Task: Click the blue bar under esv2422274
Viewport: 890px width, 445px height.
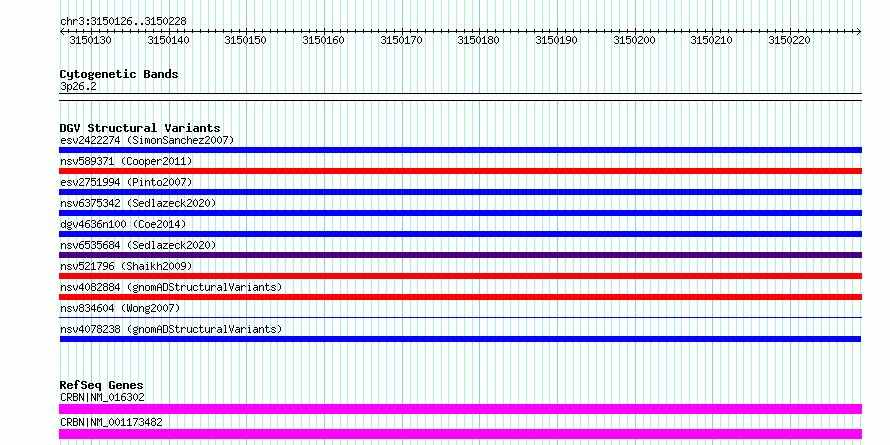Action: coord(460,150)
